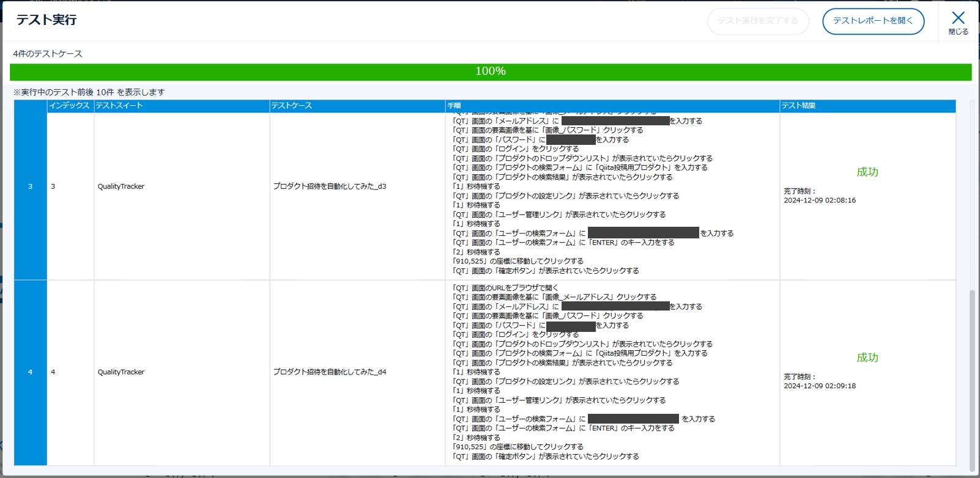The image size is (980, 478).
Task: Click the 「ENTER」のキー入力 step in row 3
Action: point(563,243)
